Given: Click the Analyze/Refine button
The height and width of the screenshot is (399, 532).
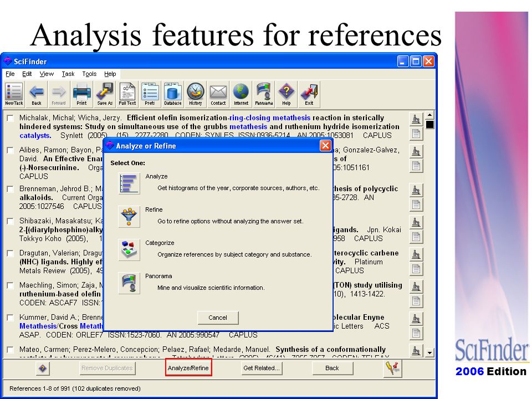Looking at the screenshot, I should (x=188, y=368).
